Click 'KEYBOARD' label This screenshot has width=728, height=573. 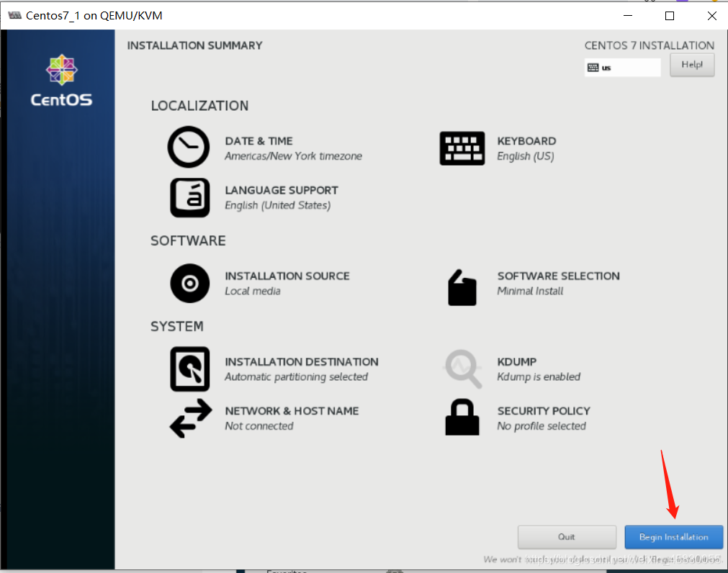526,141
